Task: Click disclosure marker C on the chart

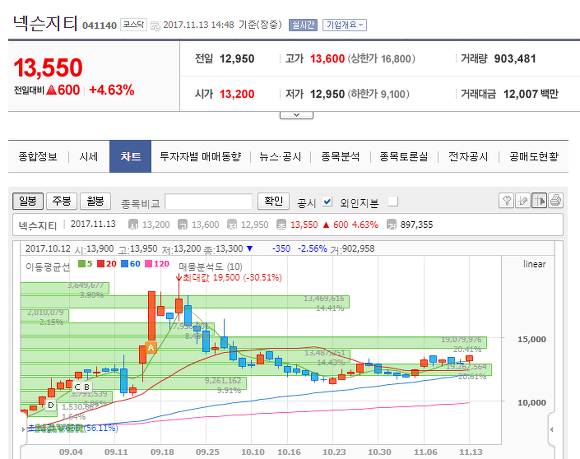Action: tap(77, 387)
